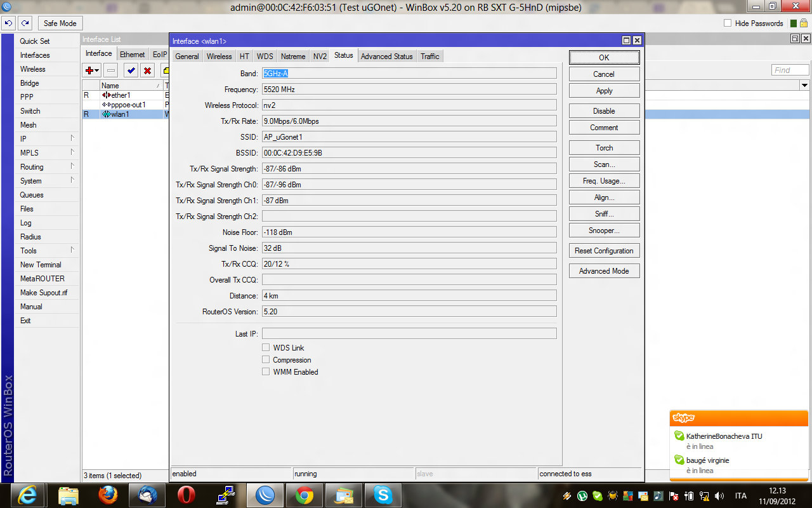Toggle the Safe Mode button
This screenshot has width=812, height=508.
coord(60,23)
